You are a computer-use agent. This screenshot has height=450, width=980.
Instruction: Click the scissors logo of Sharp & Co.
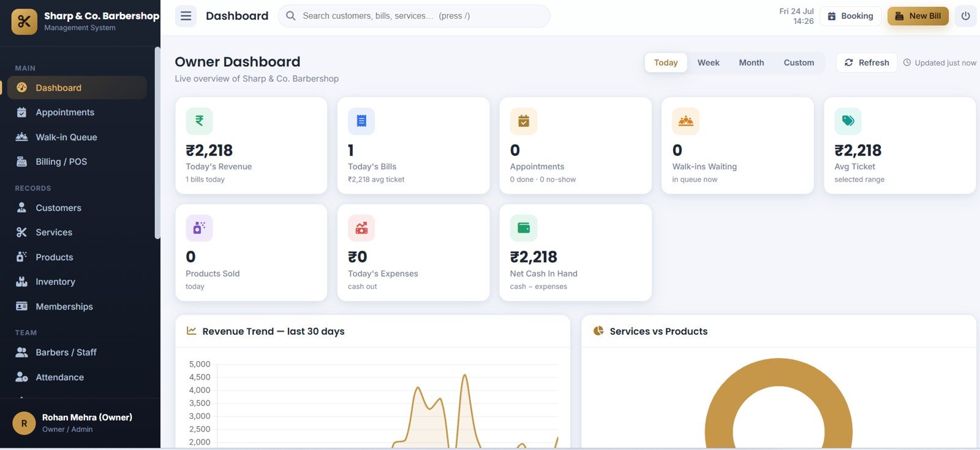pyautogui.click(x=24, y=21)
